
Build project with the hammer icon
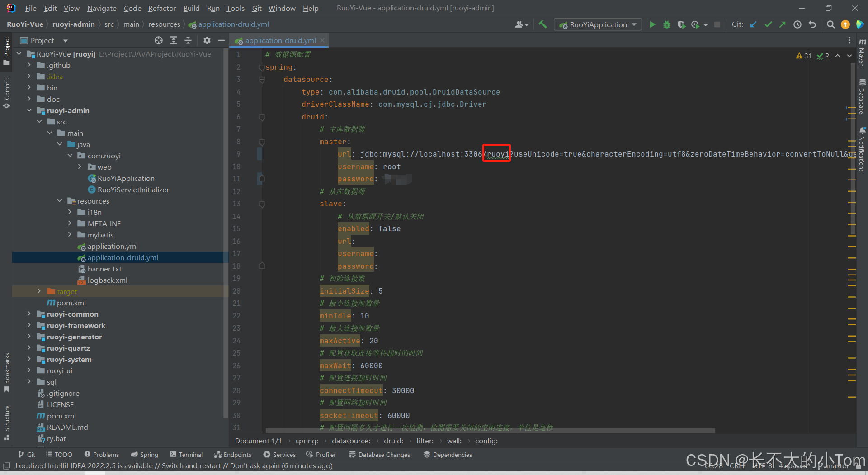tap(542, 24)
